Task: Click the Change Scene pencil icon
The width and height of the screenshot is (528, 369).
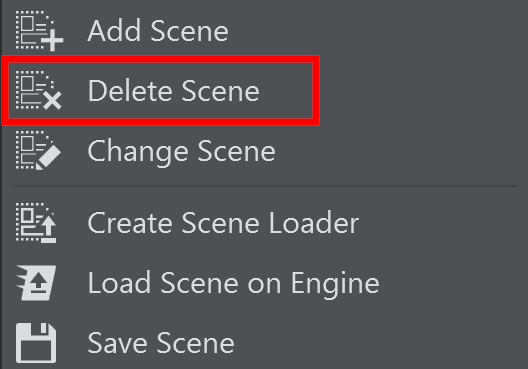Action: pos(38,150)
